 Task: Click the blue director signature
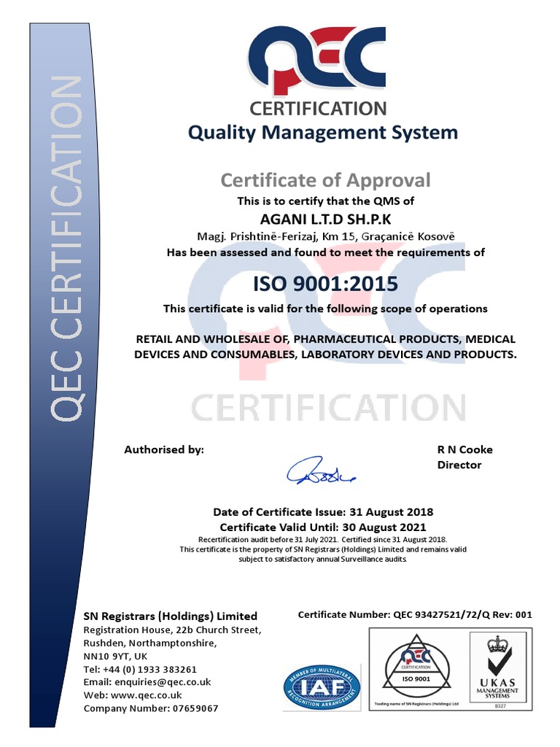[321, 472]
